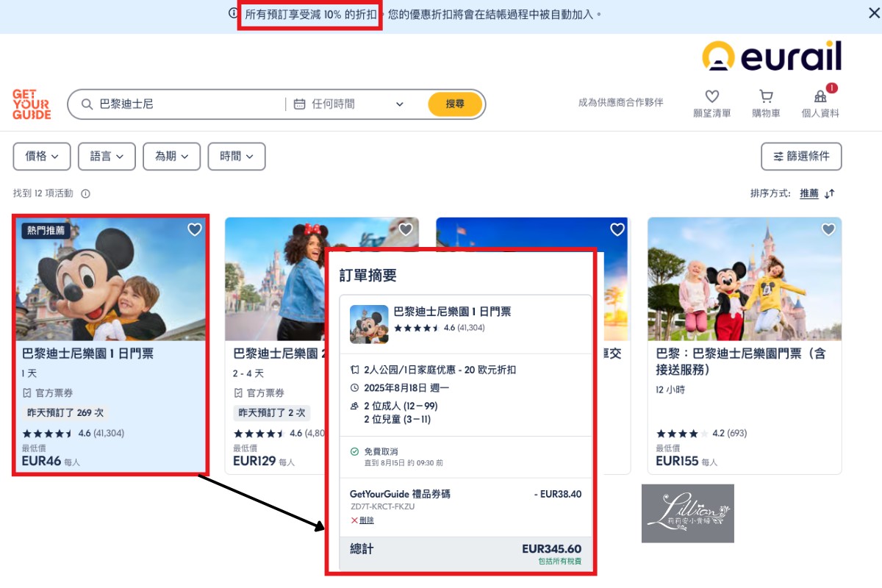Click the small Mickey thumbnail in order summary
This screenshot has height=588, width=882.
click(369, 324)
